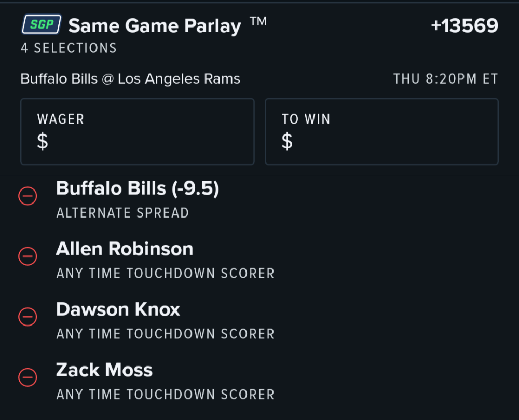Click THU 8:20PM ET game time
Screen dimensions: 519x420
coord(445,79)
